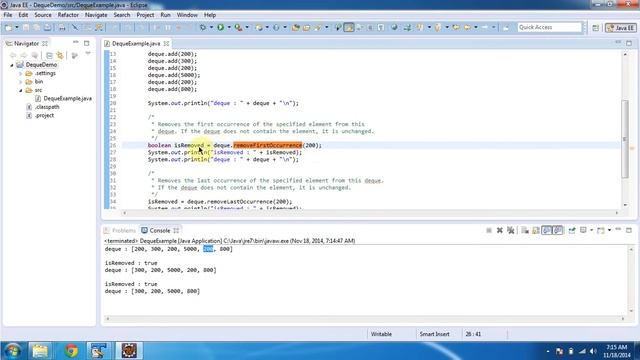Viewport: 640px width, 360px height.
Task: Click the Run External Tools icon
Action: 238,27
